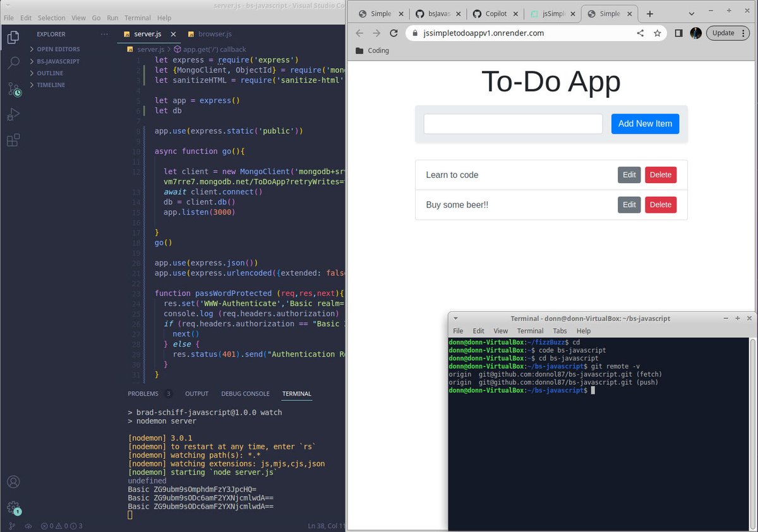The width and height of the screenshot is (758, 532).
Task: Open the Chrome Update menu
Action: pos(727,33)
